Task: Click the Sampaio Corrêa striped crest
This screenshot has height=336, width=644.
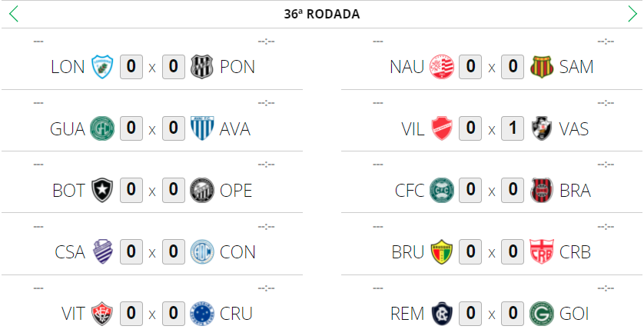Action: point(542,67)
